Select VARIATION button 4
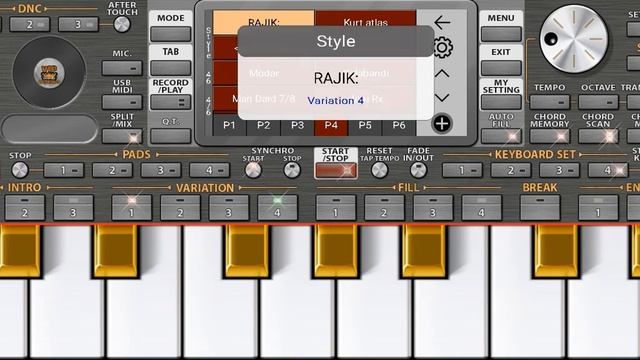Image resolution: width=640 pixels, height=360 pixels. [x=277, y=208]
